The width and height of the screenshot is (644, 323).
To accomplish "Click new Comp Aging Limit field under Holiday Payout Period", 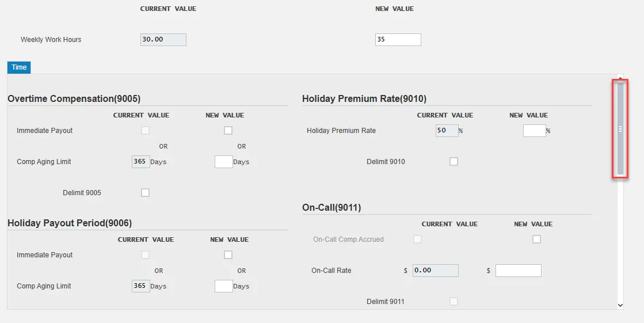I will point(223,286).
